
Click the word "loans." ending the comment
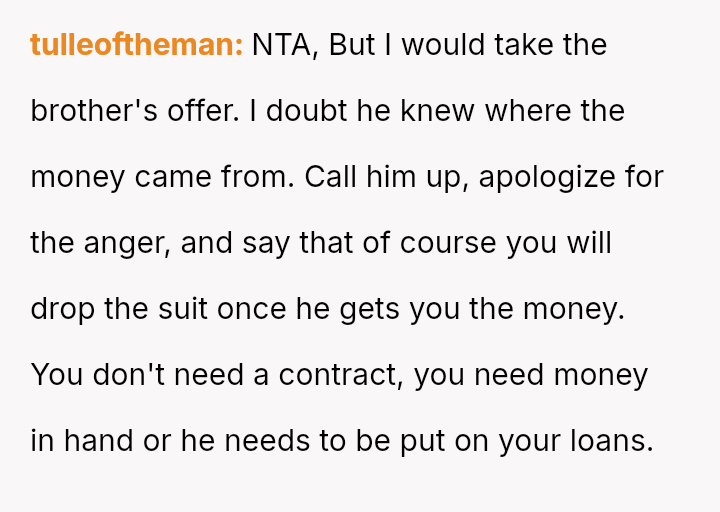click(612, 441)
